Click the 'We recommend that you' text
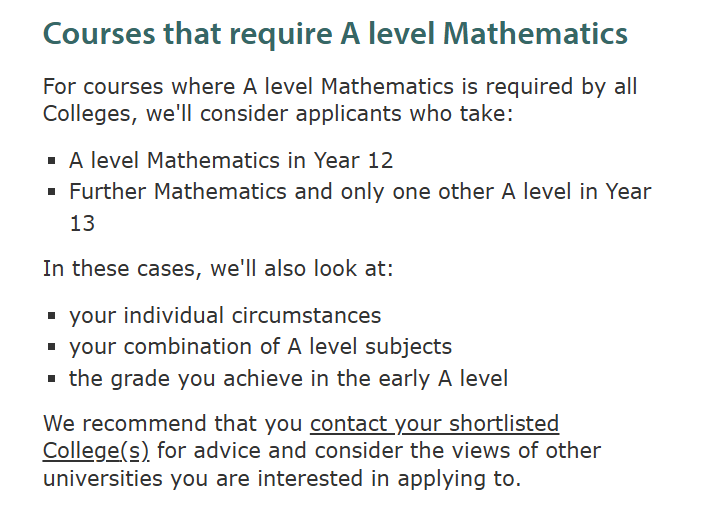The width and height of the screenshot is (712, 514). [x=174, y=424]
